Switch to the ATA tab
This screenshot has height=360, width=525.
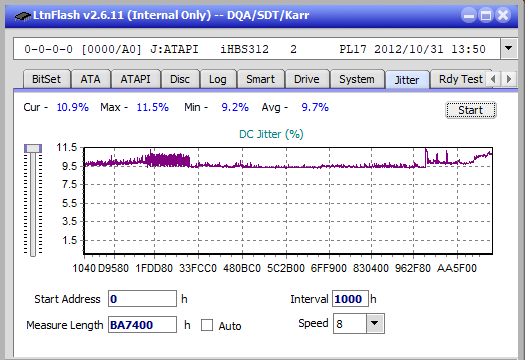[x=90, y=79]
